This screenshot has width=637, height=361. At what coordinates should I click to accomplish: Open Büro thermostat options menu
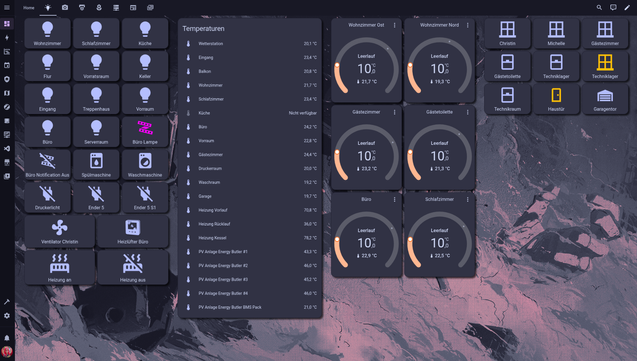pyautogui.click(x=394, y=199)
